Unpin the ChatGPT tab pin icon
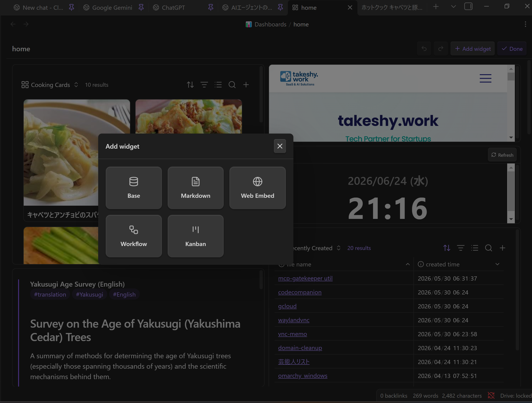This screenshot has width=532, height=403. 211,7
